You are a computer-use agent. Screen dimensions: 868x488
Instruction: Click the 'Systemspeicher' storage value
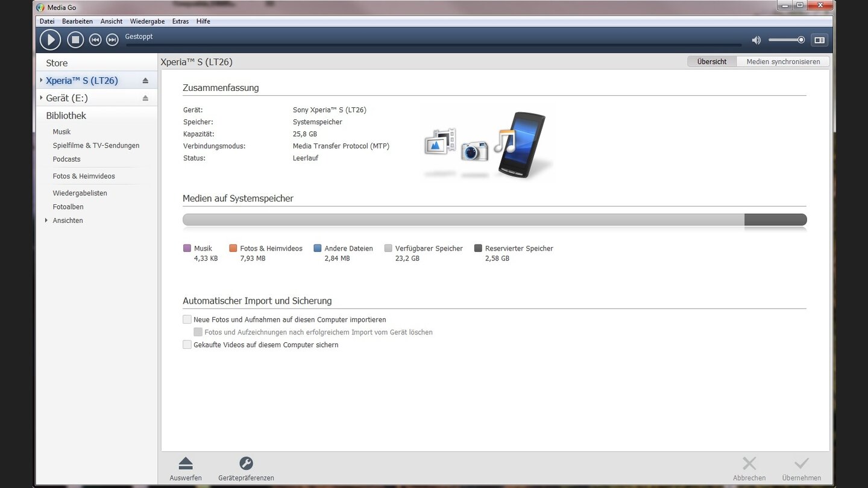pyautogui.click(x=318, y=122)
